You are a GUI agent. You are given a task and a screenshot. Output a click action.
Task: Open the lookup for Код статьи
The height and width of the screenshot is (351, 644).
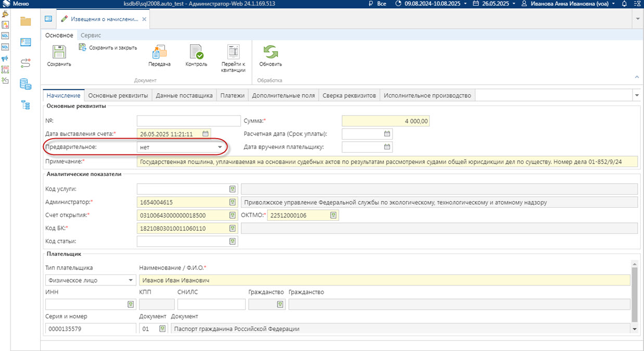[232, 241]
